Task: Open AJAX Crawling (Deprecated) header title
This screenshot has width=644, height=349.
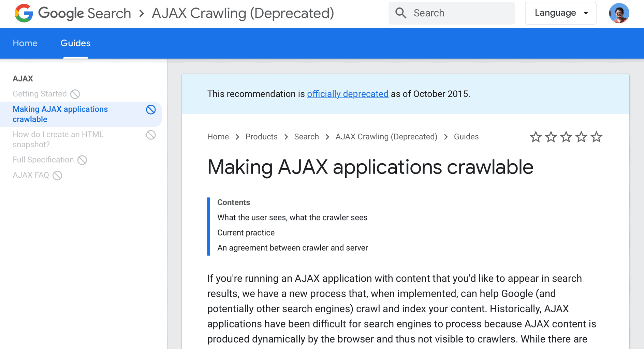Action: pos(243,13)
